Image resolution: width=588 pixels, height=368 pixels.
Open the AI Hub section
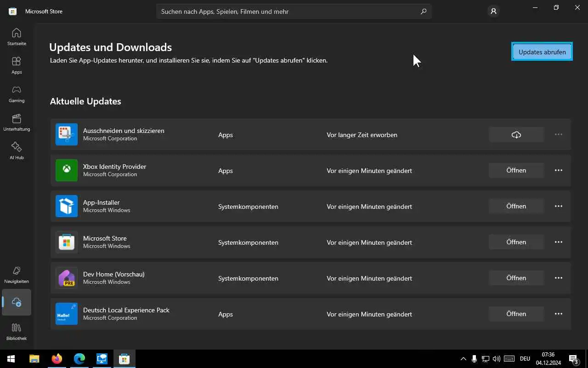(x=17, y=151)
